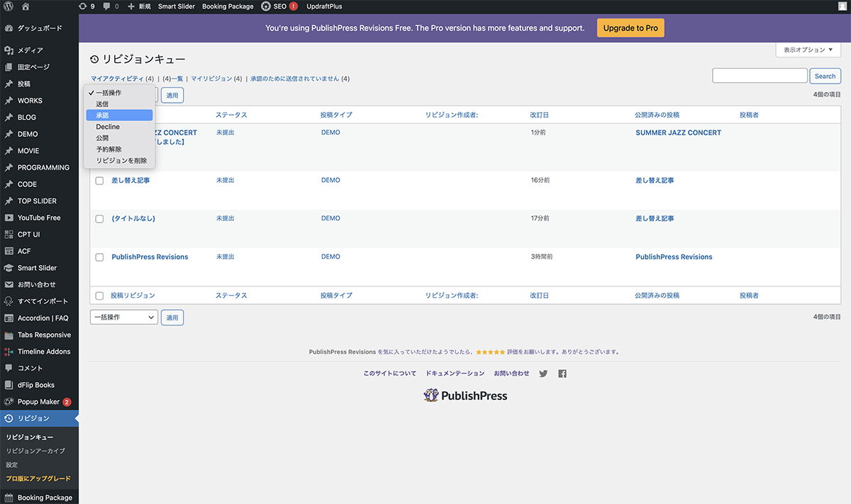
Task: Open the SUMMER JAZZ CONCERT published post link
Action: coord(678,133)
